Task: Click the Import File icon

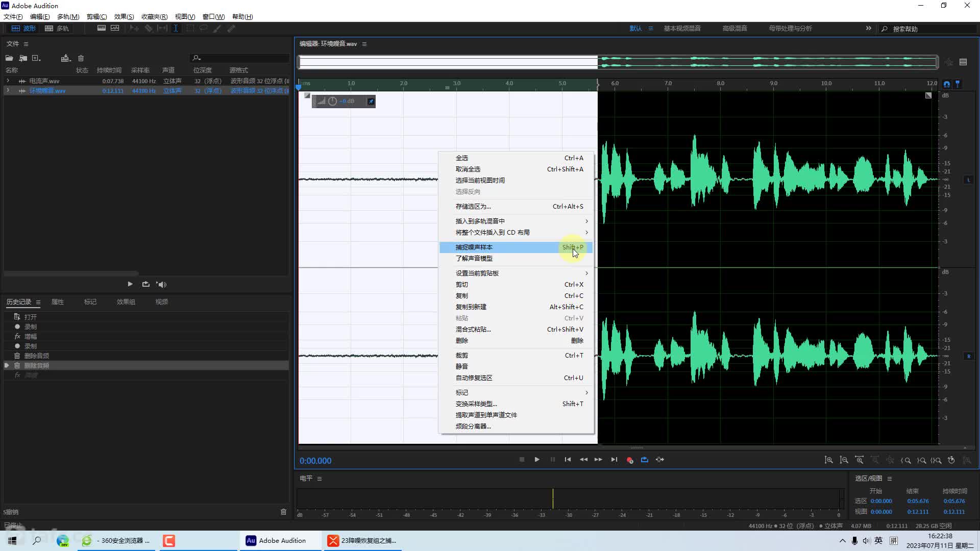Action: 23,58
